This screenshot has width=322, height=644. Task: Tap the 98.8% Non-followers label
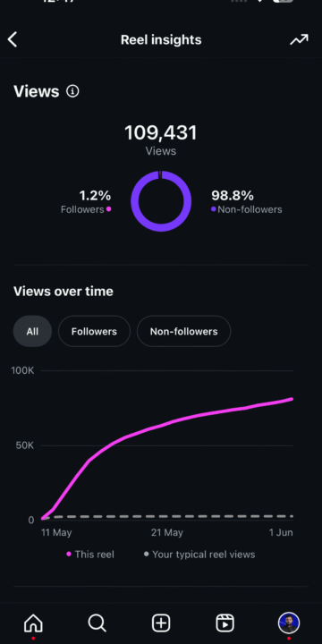(x=247, y=202)
